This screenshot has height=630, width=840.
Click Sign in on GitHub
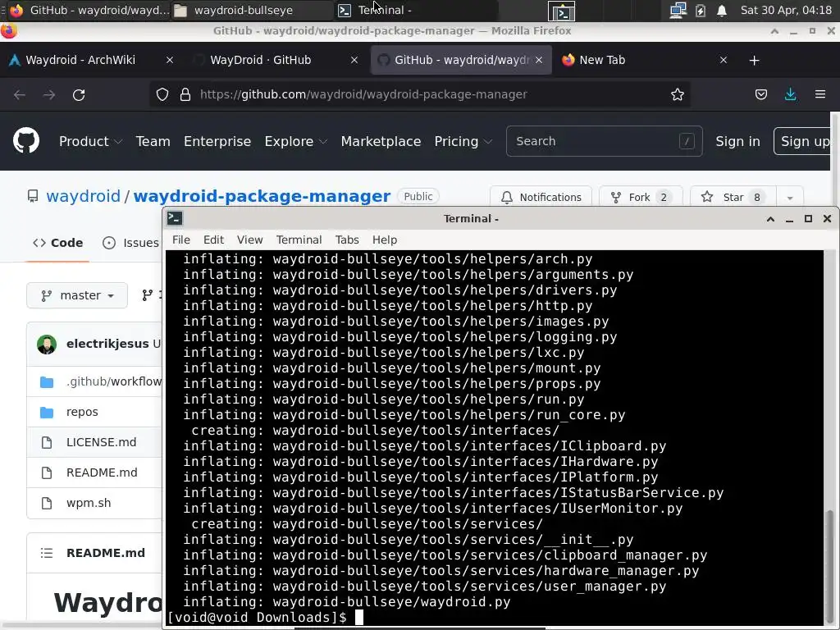737,141
